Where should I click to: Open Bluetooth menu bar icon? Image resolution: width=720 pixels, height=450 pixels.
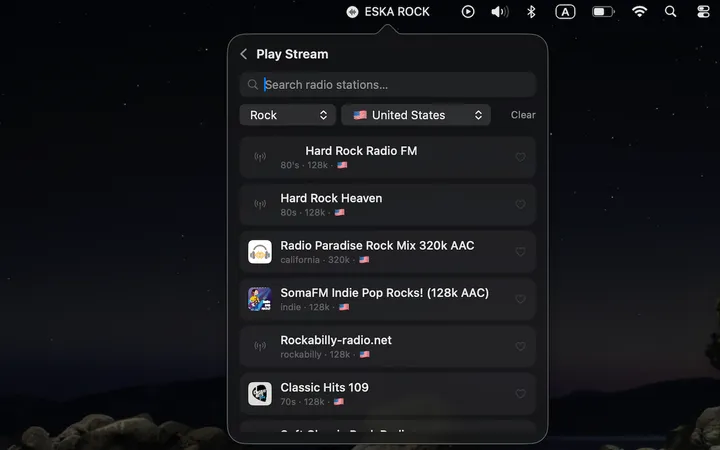click(531, 11)
